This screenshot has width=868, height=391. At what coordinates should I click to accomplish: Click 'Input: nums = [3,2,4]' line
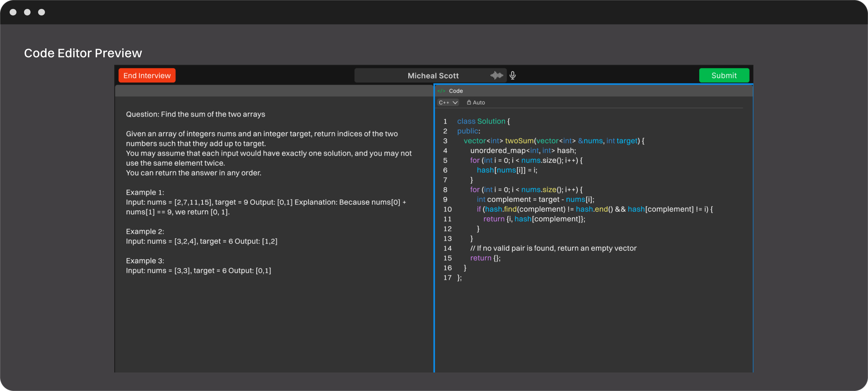202,241
